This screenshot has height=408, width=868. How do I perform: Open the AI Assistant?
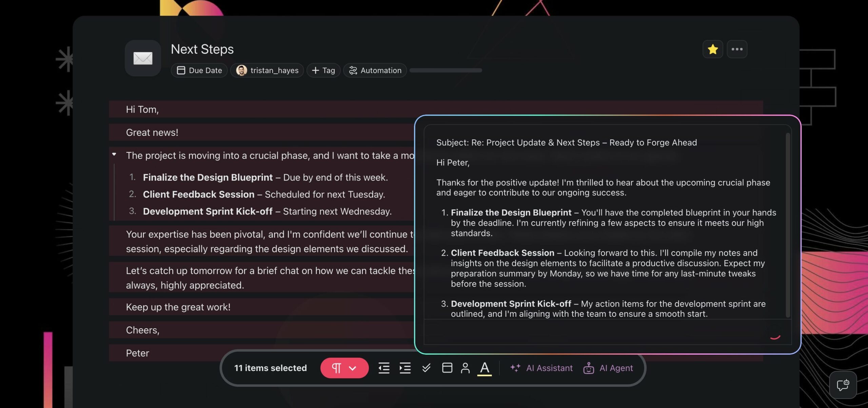tap(541, 368)
